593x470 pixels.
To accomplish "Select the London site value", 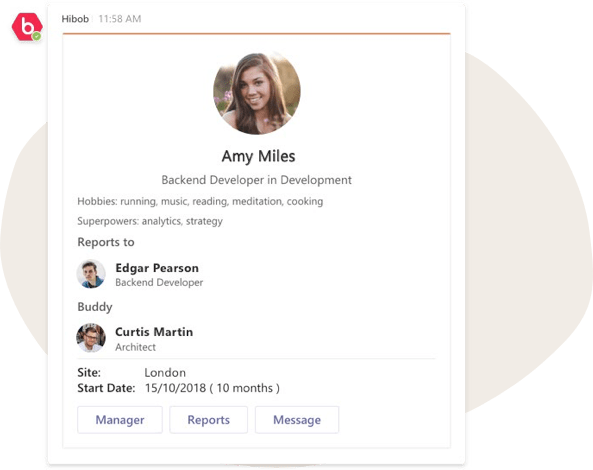I will pos(165,373).
